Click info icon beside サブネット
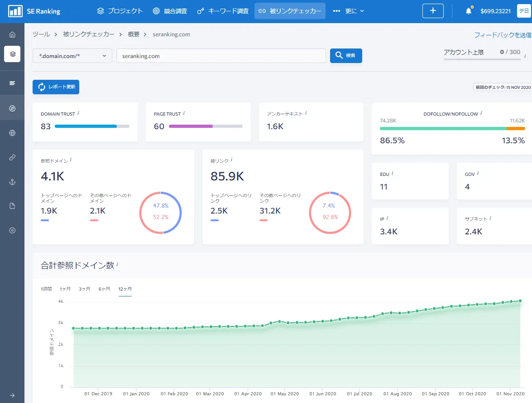Screen dimensions: 532x403 click(490, 218)
